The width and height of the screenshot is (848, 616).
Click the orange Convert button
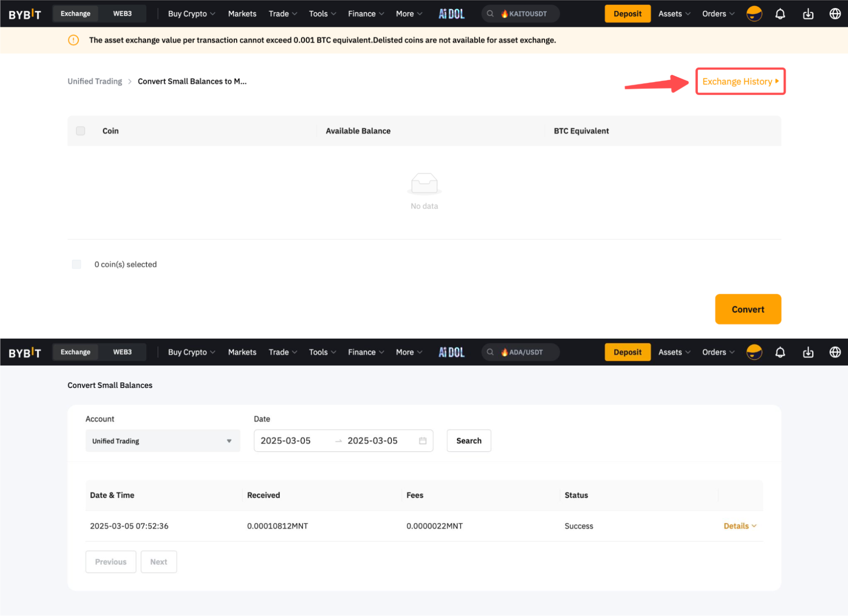click(x=747, y=309)
